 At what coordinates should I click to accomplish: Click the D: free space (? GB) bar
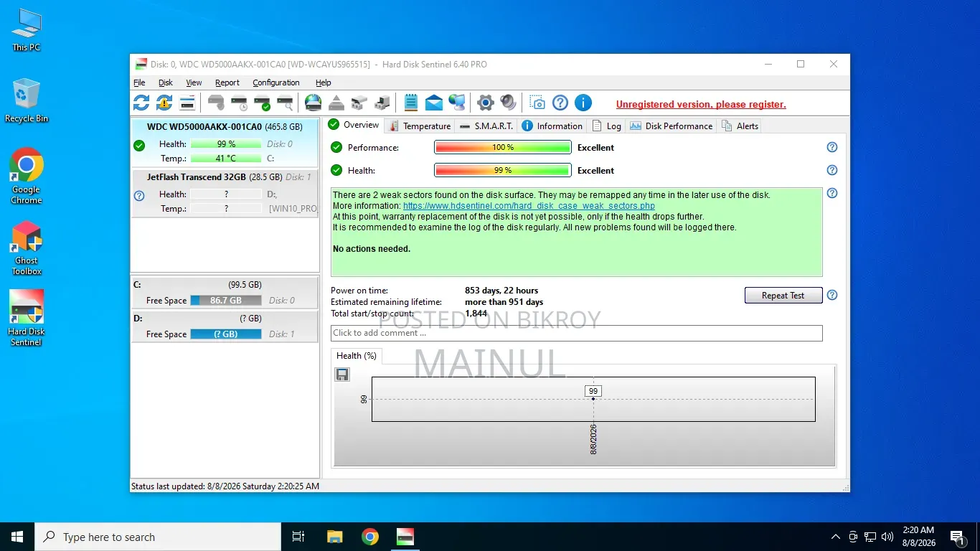tap(225, 334)
